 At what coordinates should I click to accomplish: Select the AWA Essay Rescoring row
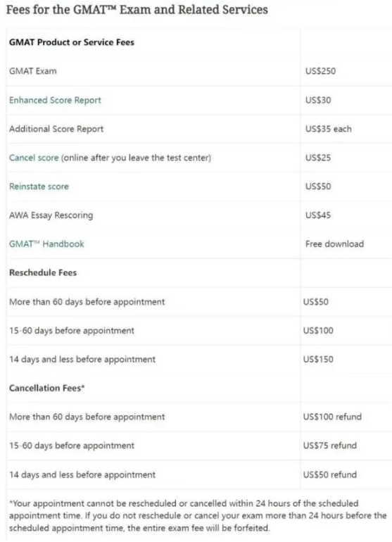click(x=199, y=215)
